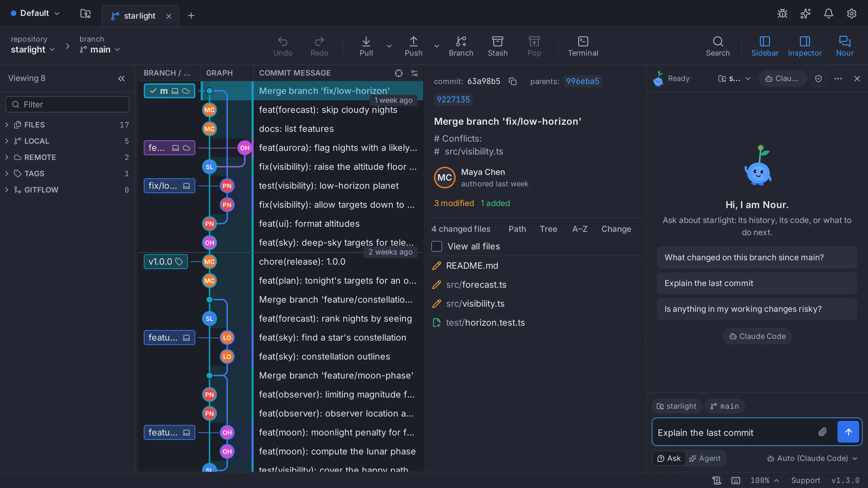Viewport: 868px width, 488px height.
Task: Switch to Ask mode
Action: tap(669, 459)
